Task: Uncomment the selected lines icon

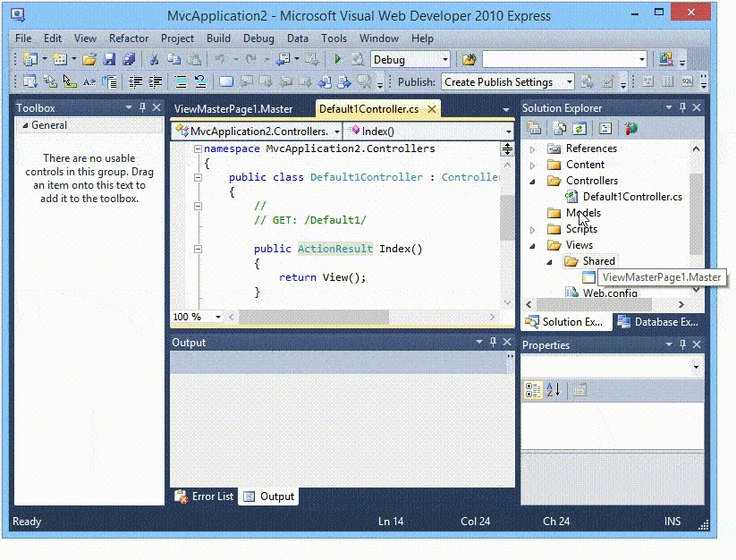Action: pos(200,82)
